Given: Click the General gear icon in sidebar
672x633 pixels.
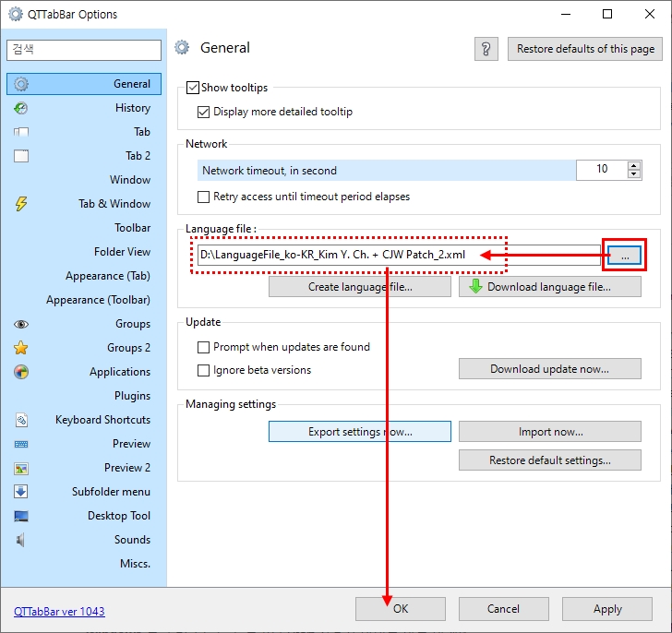Looking at the screenshot, I should tap(21, 84).
